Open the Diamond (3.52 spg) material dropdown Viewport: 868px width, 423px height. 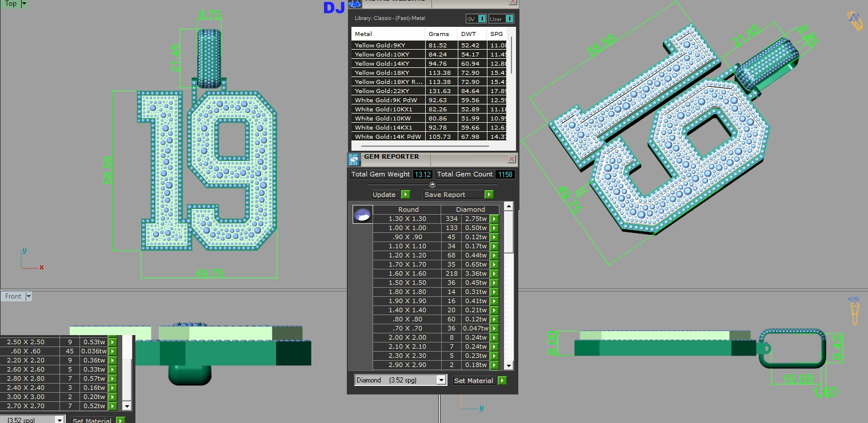(441, 380)
